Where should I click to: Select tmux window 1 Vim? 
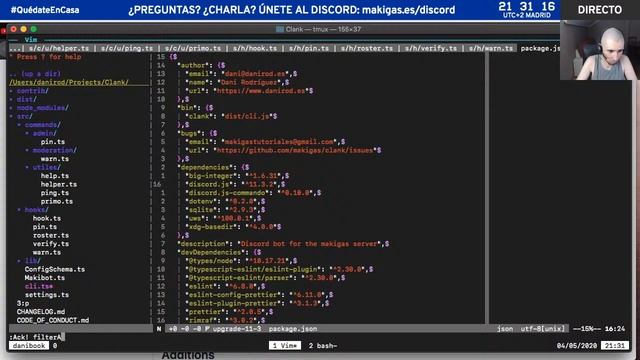tap(285, 346)
